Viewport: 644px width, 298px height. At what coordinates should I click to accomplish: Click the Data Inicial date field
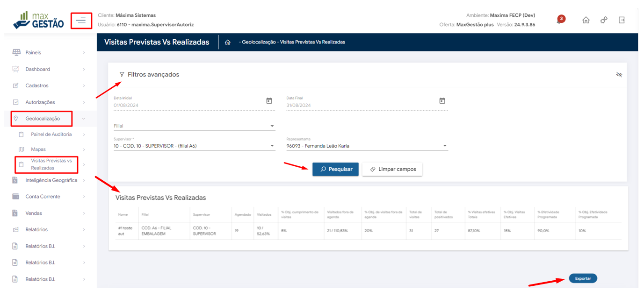tap(187, 106)
